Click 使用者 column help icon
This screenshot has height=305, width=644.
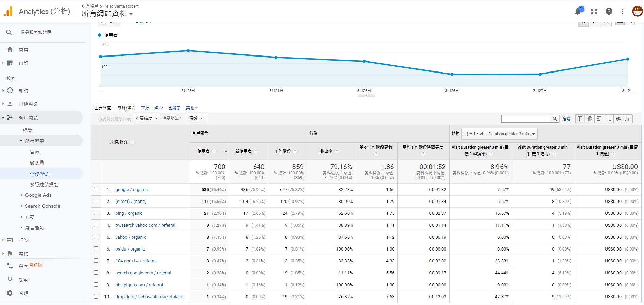[x=214, y=151]
